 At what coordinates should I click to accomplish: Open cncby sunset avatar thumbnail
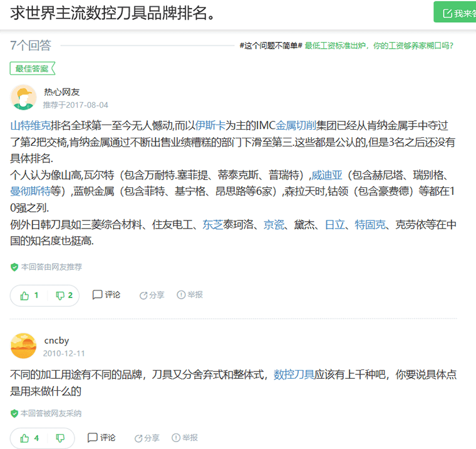coord(24,346)
